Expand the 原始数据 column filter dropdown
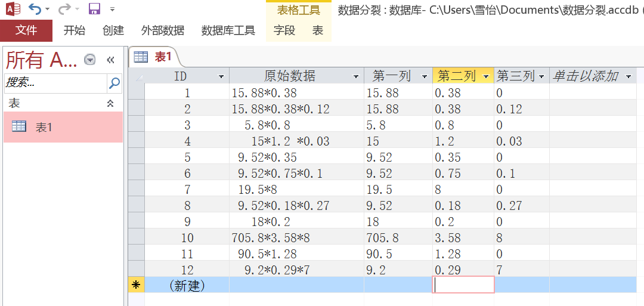Image resolution: width=644 pixels, height=306 pixels. 357,76
